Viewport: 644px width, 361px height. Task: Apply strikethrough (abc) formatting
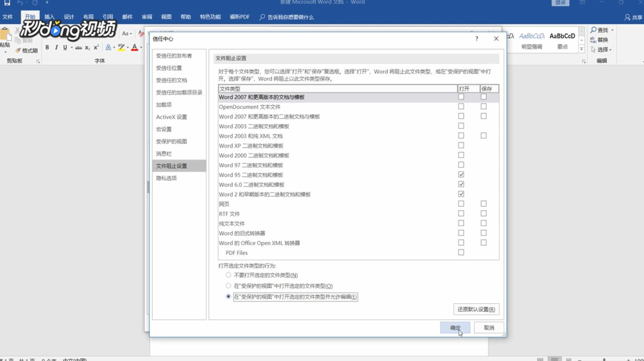click(x=78, y=48)
